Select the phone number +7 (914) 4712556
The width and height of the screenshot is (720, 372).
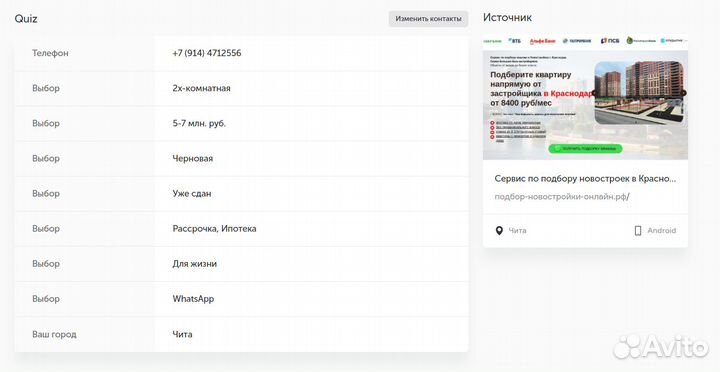(x=207, y=53)
